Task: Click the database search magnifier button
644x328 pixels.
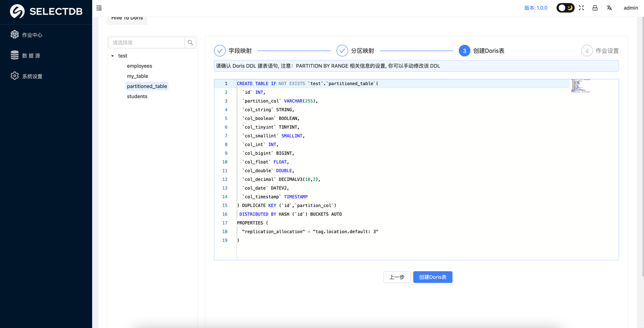Action: coord(191,43)
